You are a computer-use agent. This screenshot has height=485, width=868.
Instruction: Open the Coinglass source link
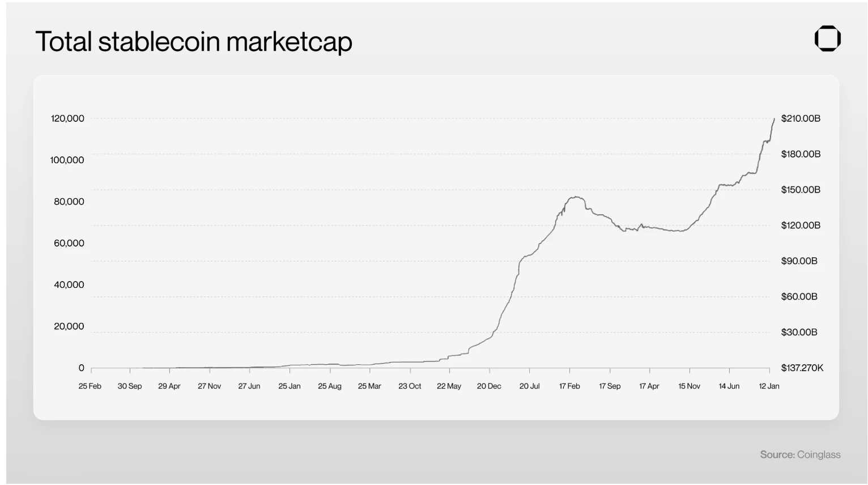coord(818,454)
